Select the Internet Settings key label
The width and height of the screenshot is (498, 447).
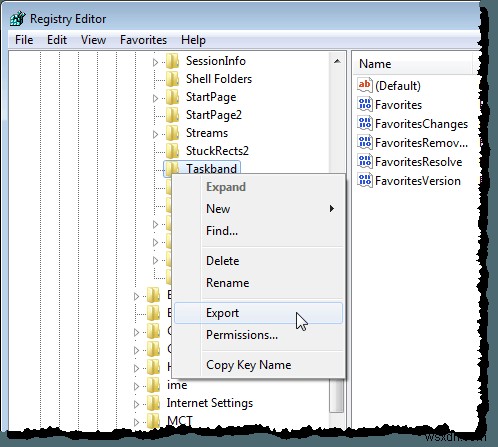210,403
